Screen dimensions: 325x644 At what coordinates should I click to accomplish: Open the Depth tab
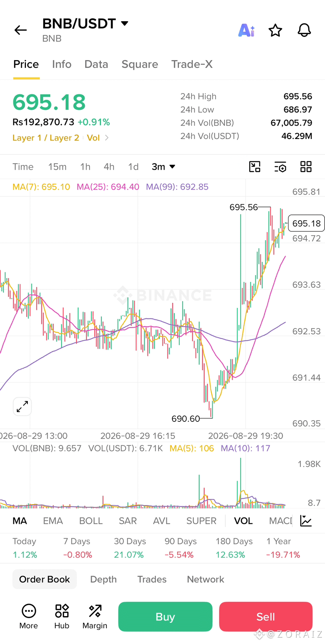[104, 579]
